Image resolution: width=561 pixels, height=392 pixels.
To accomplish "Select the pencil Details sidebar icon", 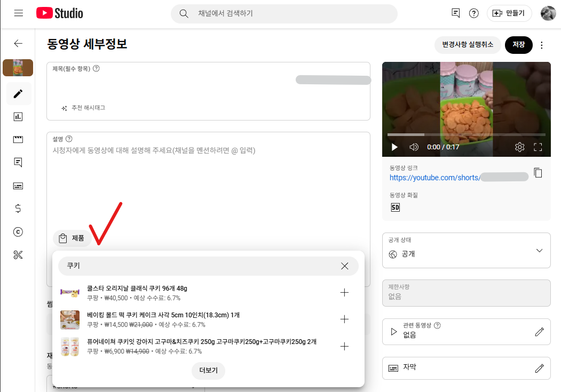I will [18, 94].
